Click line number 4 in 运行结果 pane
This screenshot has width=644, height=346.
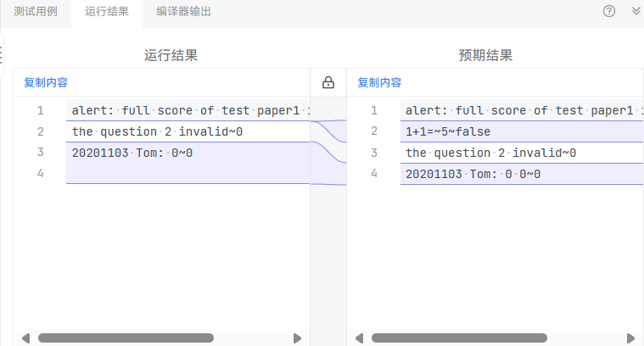[40, 173]
